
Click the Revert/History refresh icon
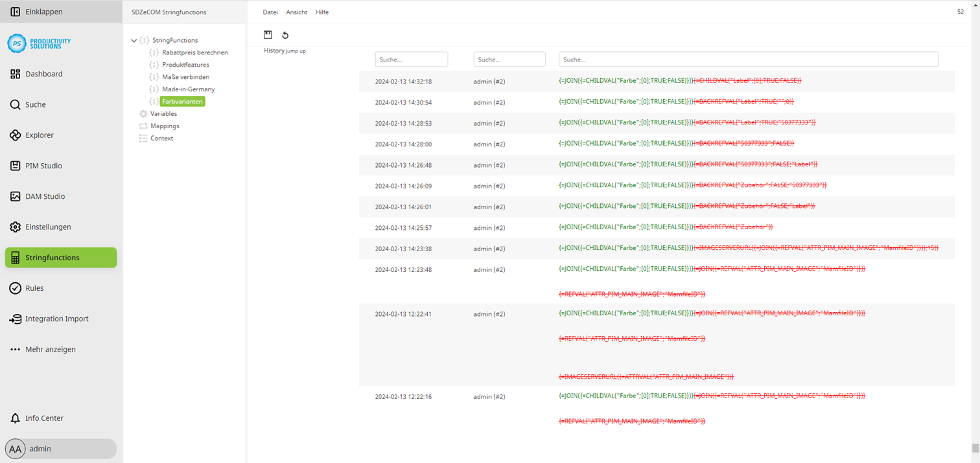point(285,35)
